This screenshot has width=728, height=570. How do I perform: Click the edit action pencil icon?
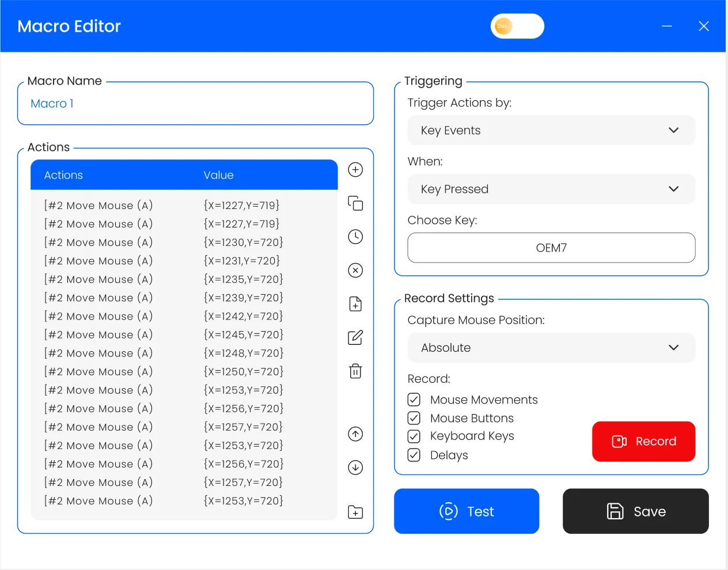click(355, 337)
